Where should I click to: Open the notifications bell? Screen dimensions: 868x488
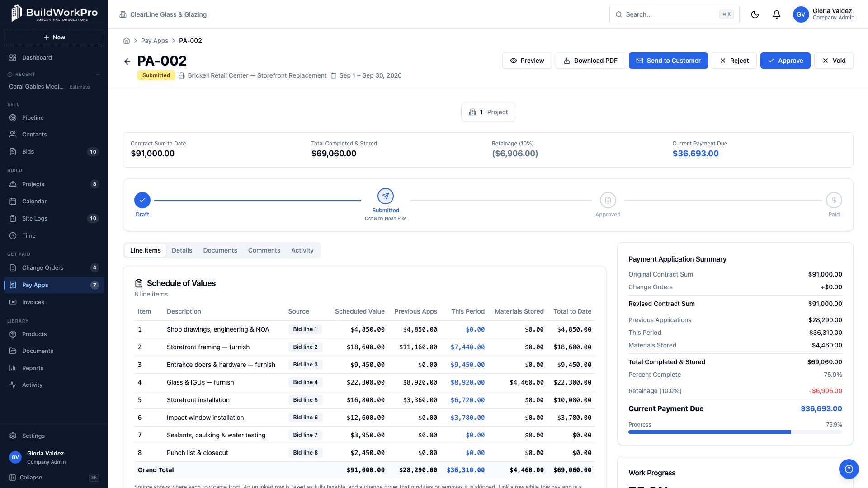click(x=776, y=14)
